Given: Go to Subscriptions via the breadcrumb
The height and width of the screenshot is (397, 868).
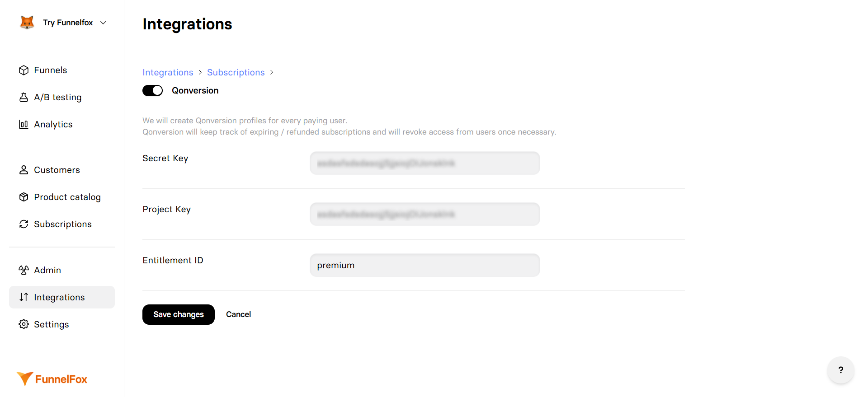Looking at the screenshot, I should pos(236,72).
